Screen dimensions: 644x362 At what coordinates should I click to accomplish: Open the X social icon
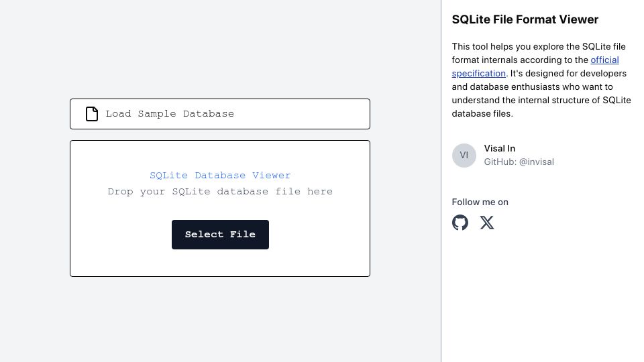pos(487,223)
